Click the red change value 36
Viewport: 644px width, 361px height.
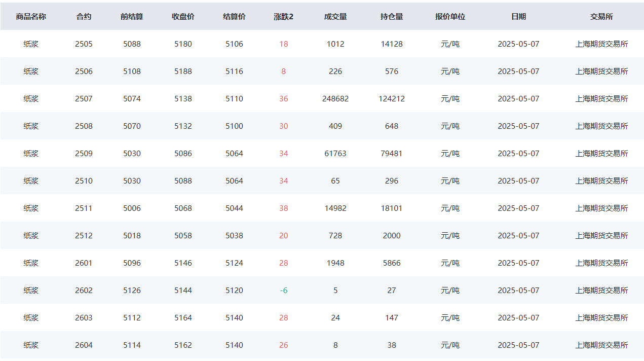tap(283, 99)
